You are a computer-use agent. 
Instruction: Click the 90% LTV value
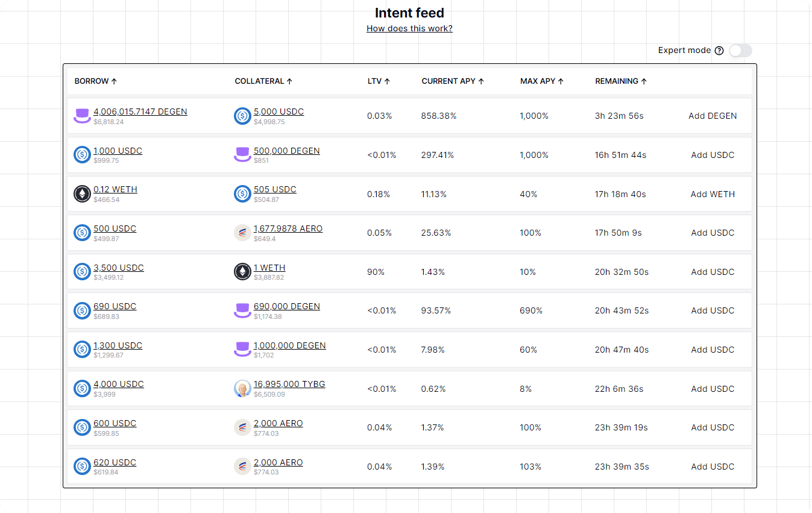(376, 272)
